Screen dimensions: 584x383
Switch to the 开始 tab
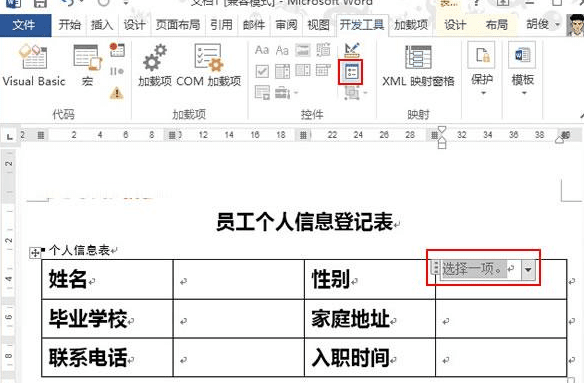pyautogui.click(x=70, y=25)
